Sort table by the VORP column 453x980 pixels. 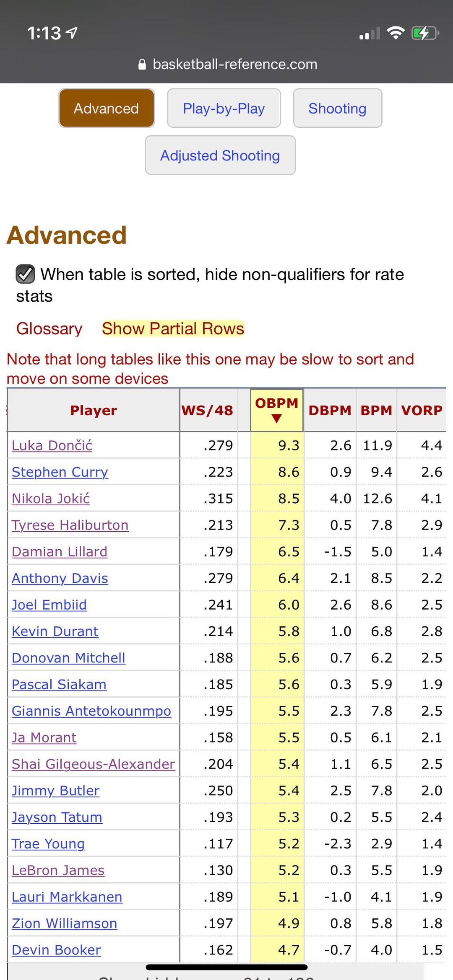[x=422, y=410]
